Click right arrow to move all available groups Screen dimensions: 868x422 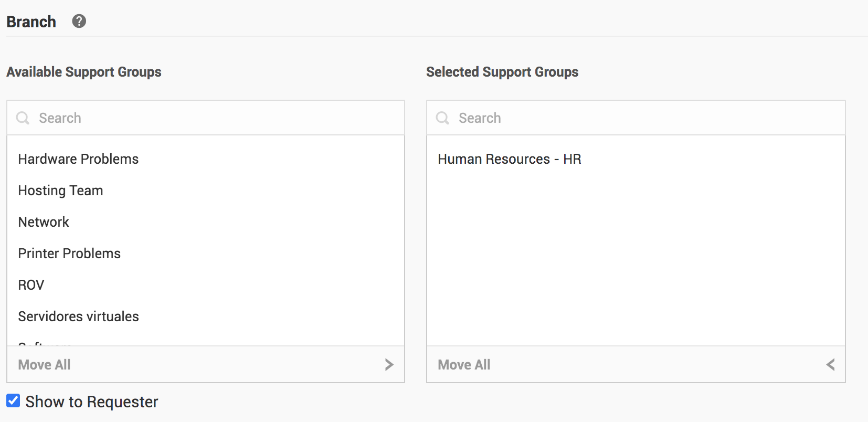(388, 365)
